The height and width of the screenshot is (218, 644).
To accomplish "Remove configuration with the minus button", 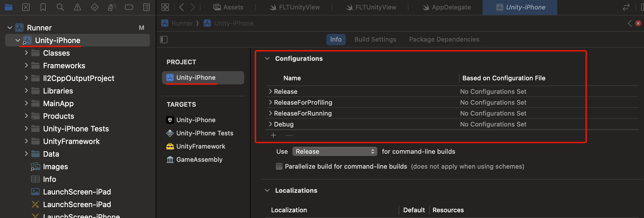I will click(289, 135).
